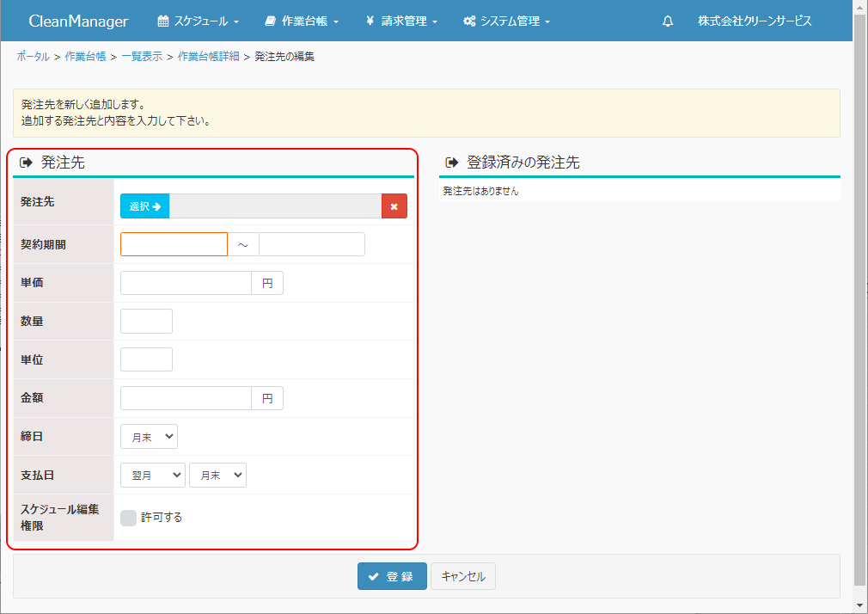Image resolution: width=868 pixels, height=614 pixels.
Task: Open the スケジュール menu
Action: (x=199, y=21)
